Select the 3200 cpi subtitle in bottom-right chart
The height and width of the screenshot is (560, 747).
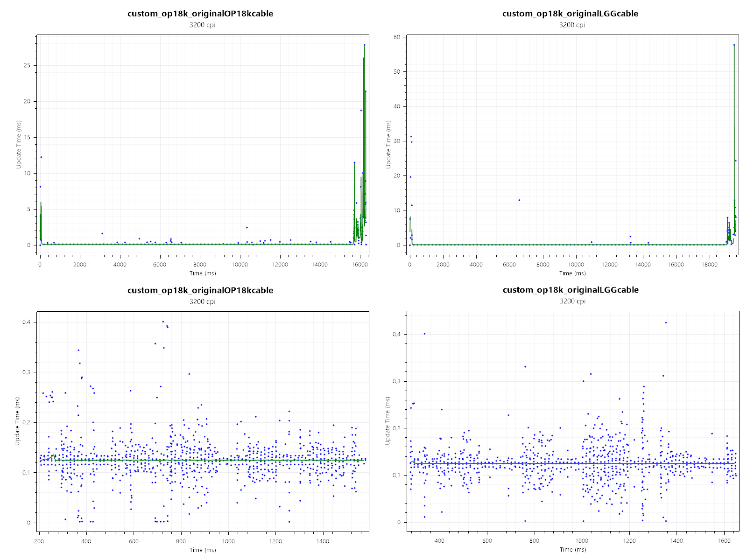(x=572, y=301)
